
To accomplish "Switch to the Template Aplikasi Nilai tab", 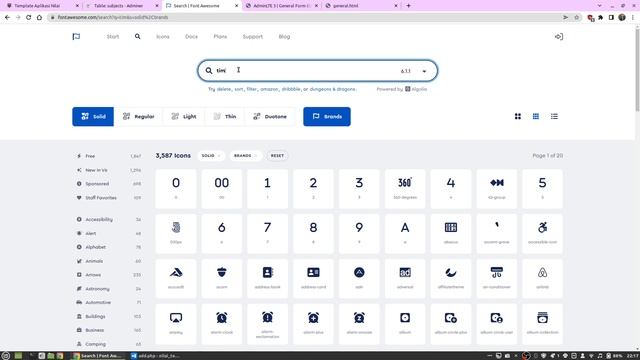I will [x=43, y=6].
